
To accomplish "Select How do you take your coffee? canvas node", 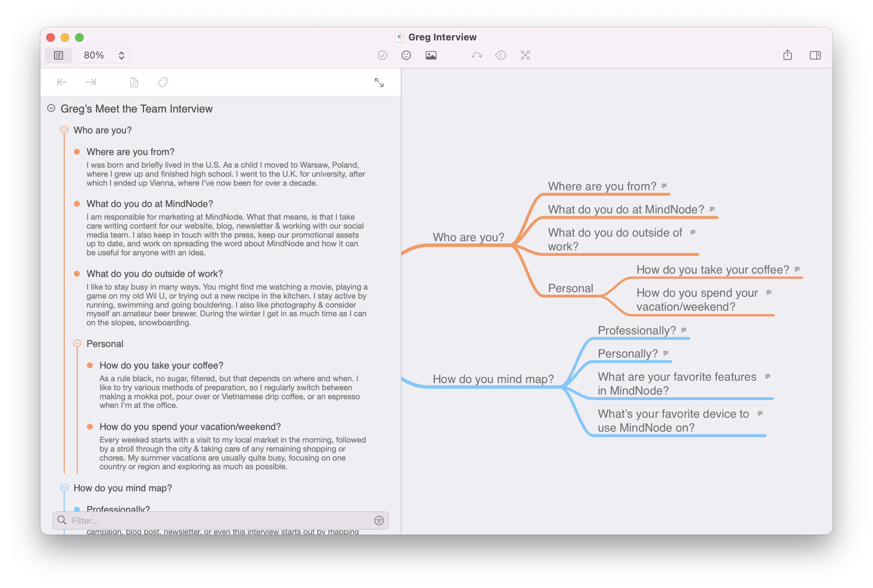I will 712,269.
